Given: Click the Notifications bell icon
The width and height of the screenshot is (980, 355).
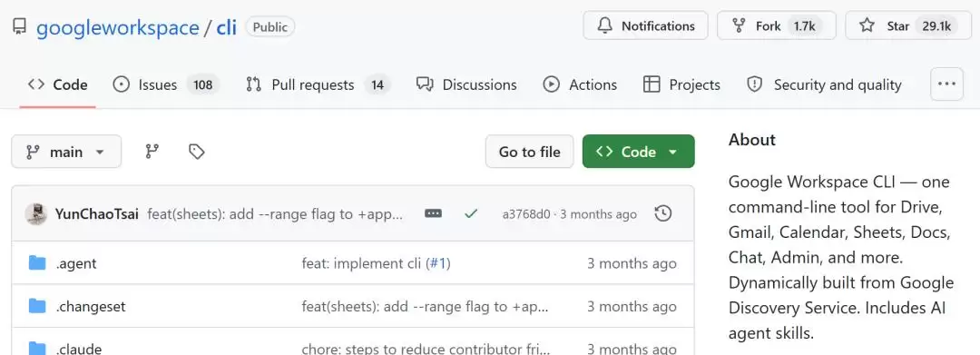Looking at the screenshot, I should (x=604, y=25).
